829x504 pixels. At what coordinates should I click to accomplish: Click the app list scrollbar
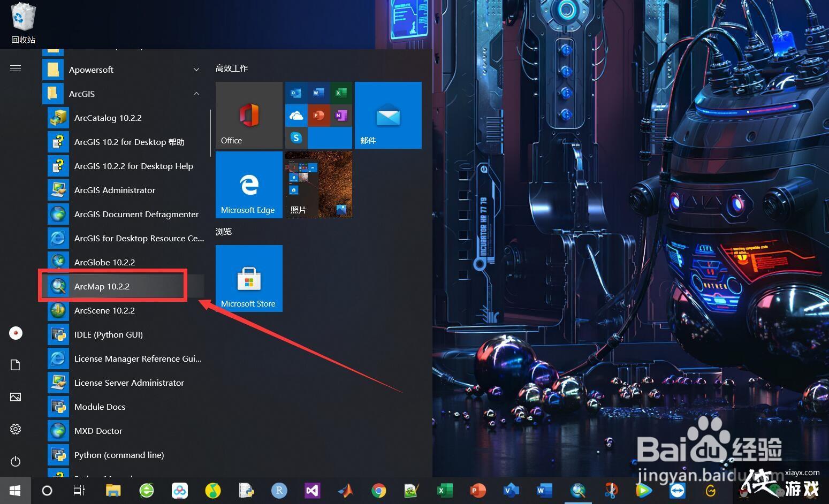tap(210, 134)
